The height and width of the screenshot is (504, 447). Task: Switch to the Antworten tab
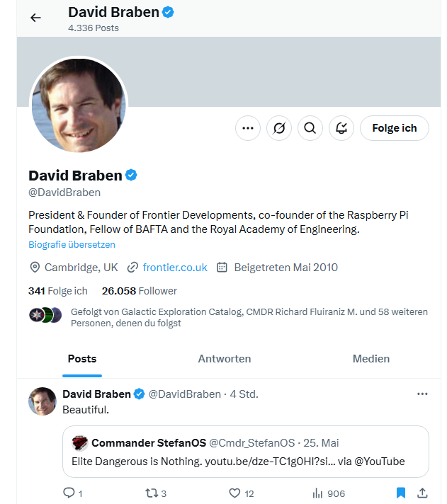[x=225, y=359]
